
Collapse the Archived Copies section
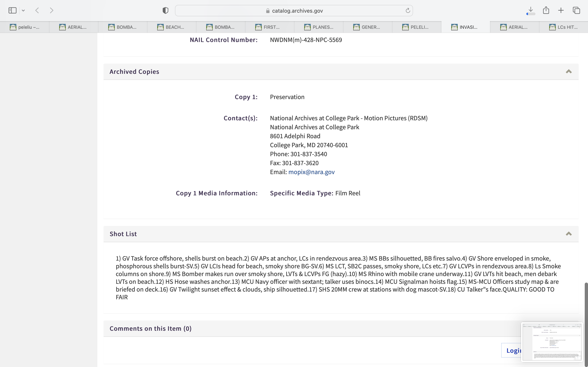[569, 72]
